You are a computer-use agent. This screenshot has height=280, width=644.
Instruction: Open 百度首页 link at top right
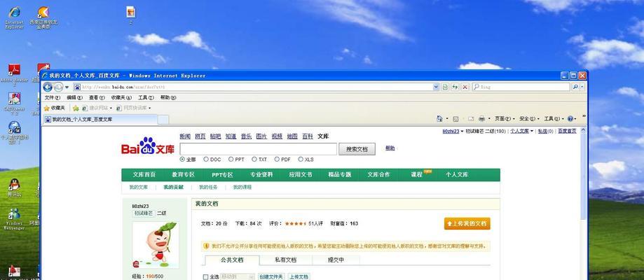[567, 132]
